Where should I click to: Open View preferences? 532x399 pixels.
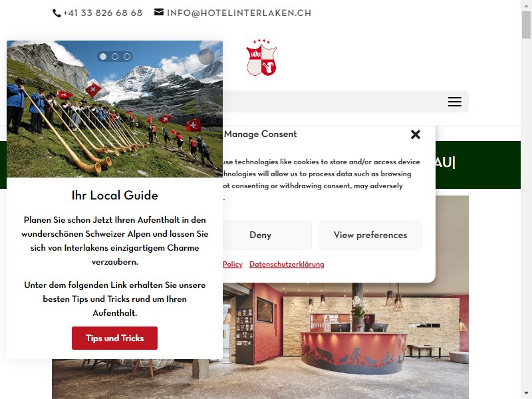click(x=370, y=235)
